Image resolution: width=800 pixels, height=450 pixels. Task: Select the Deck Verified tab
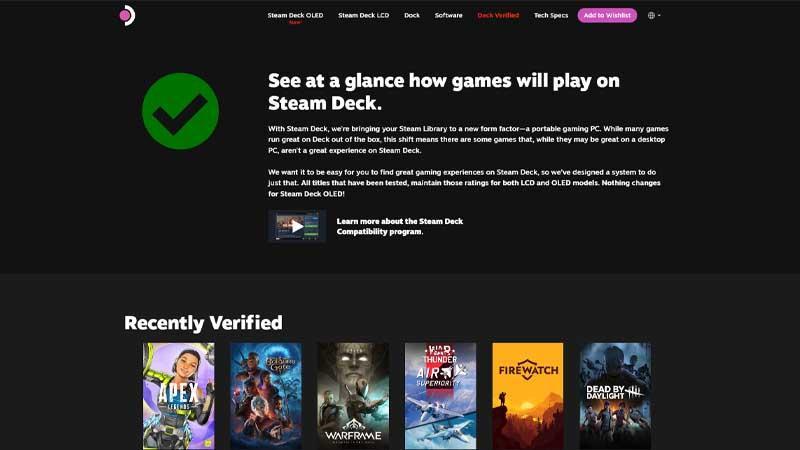(498, 15)
